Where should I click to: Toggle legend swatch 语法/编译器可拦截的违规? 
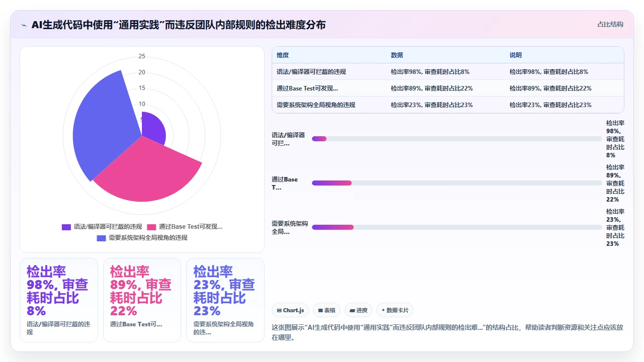pos(66,227)
